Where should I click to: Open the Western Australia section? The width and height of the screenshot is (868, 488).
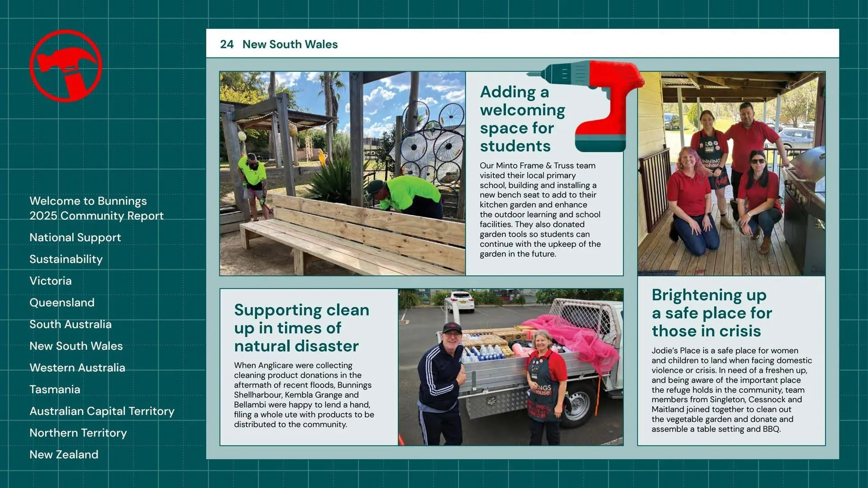pos(77,368)
